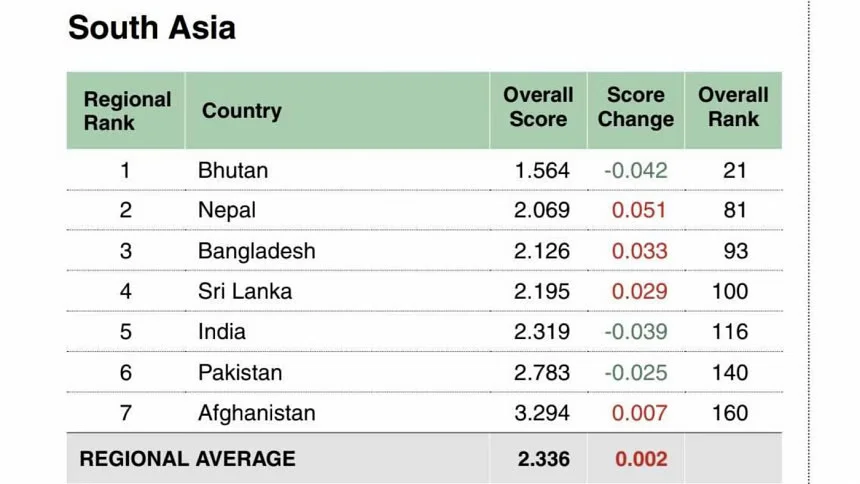Click the Overall Rank column header
860x484 pixels.
tap(733, 108)
